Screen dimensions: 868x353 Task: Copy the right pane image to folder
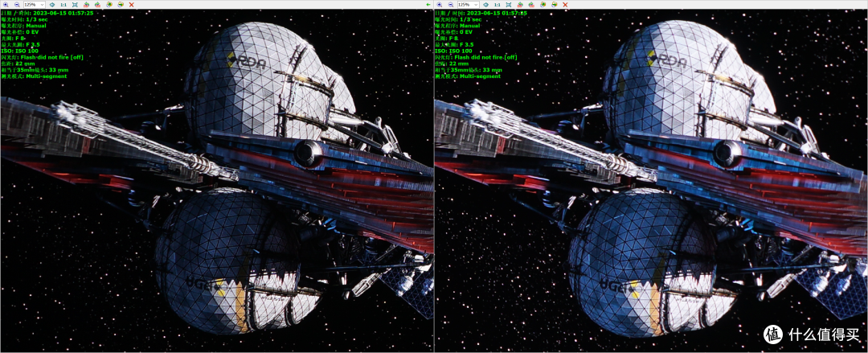[x=543, y=5]
